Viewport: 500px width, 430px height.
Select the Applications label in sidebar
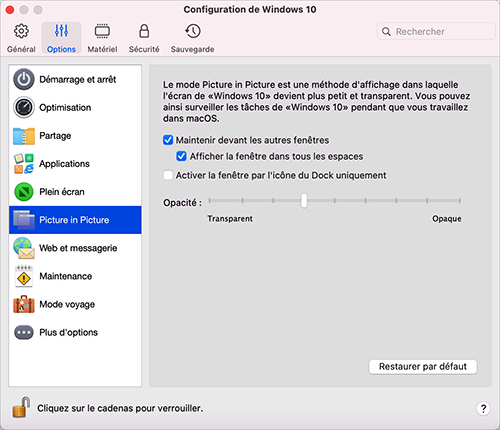point(64,164)
